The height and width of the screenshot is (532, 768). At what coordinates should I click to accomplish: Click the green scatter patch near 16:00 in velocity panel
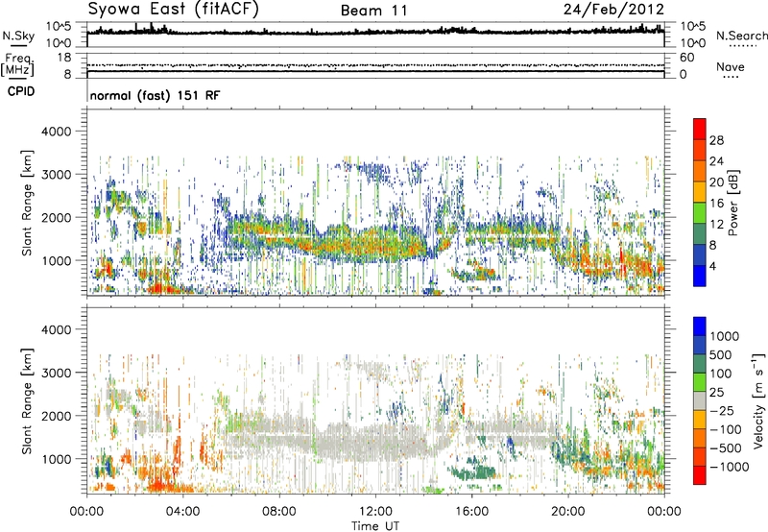coord(472,472)
